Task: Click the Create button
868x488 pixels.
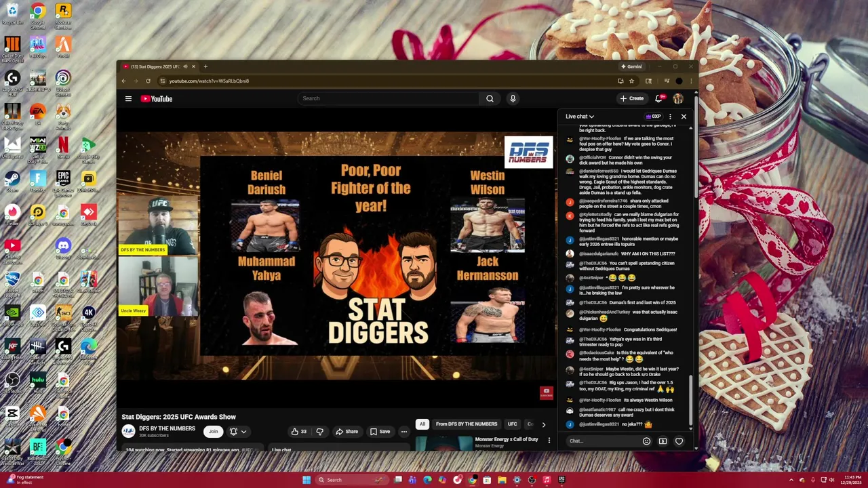Action: pos(631,98)
